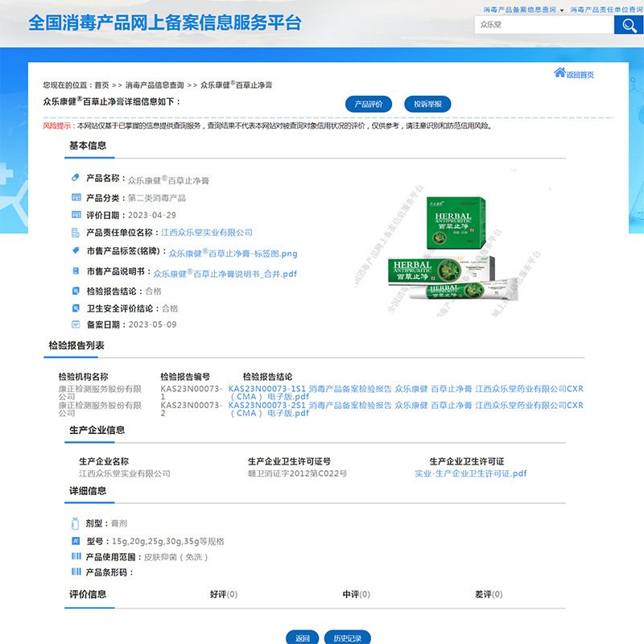644x644 pixels.
Task: Click the 历史记录 button
Action: tap(348, 638)
